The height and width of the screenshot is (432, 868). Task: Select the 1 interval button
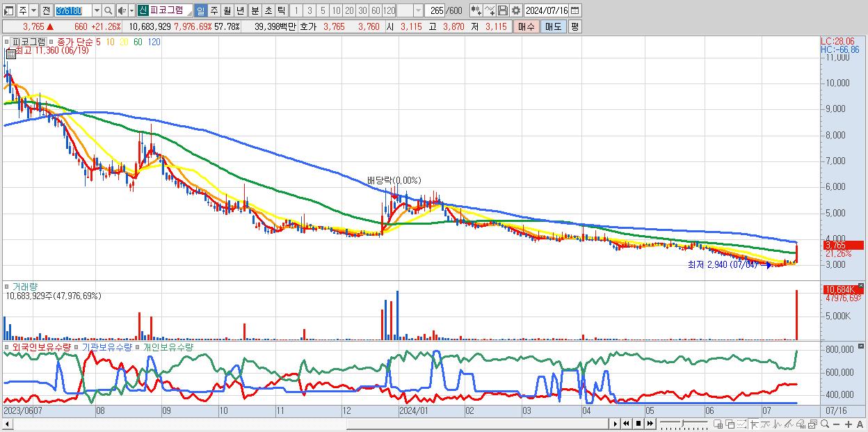click(296, 10)
